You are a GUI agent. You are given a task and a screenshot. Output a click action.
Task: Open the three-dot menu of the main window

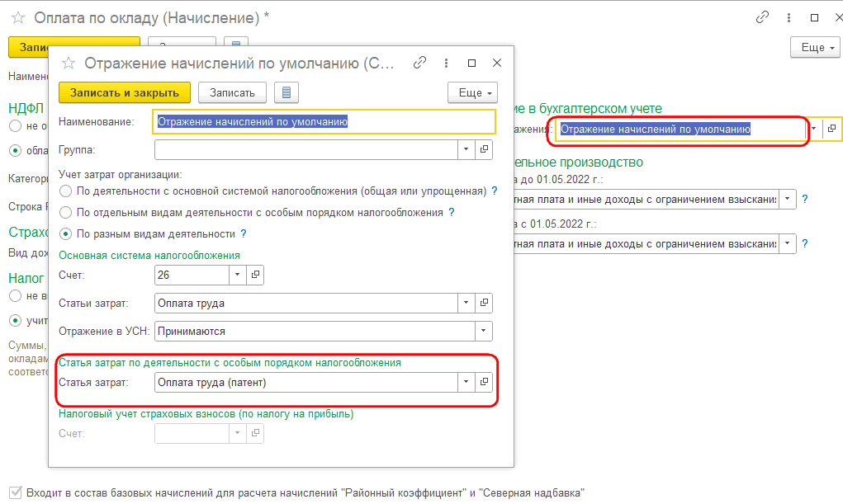pyautogui.click(x=789, y=17)
